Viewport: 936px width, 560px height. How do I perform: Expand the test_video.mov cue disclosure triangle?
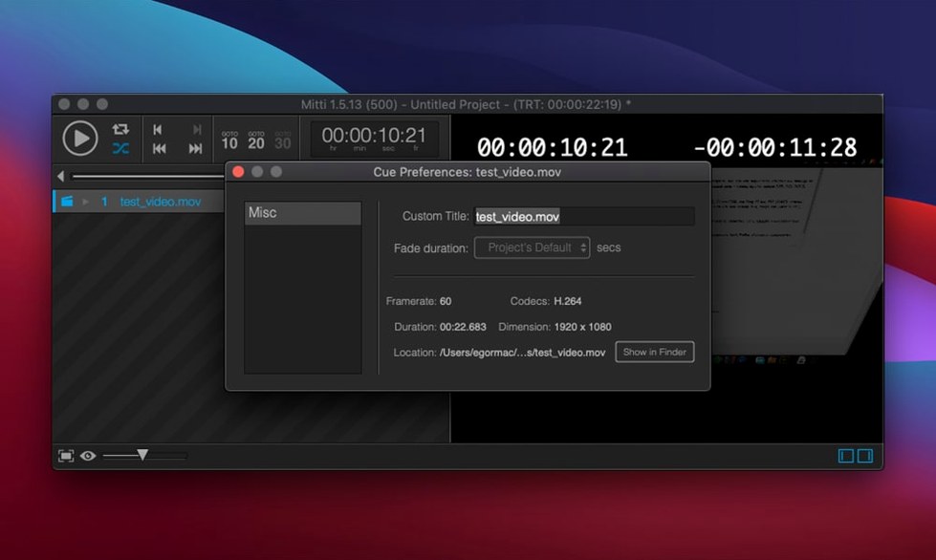85,202
